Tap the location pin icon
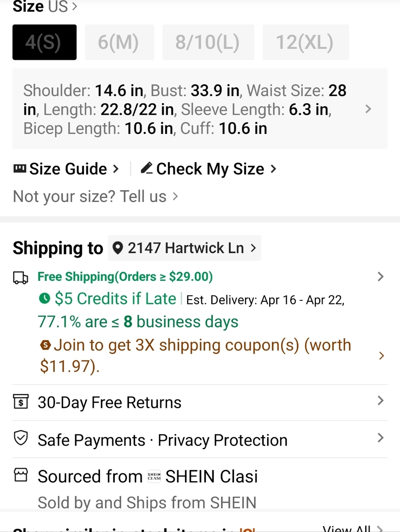This screenshot has height=532, width=400. tap(118, 248)
